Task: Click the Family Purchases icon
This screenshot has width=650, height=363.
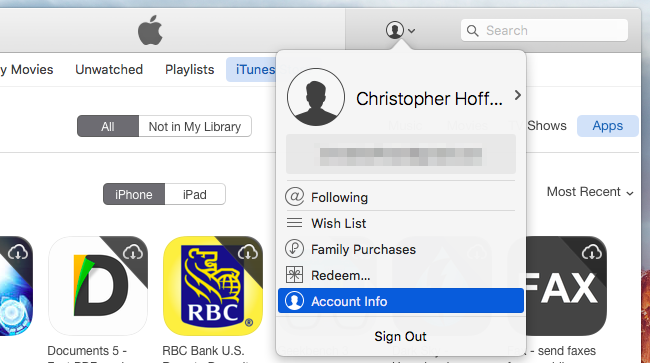Action: (x=294, y=249)
